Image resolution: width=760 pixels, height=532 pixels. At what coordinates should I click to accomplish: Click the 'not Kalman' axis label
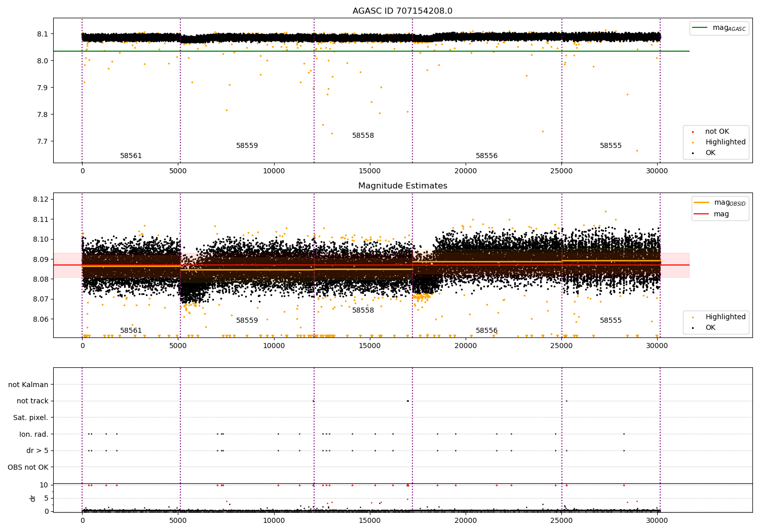28,385
